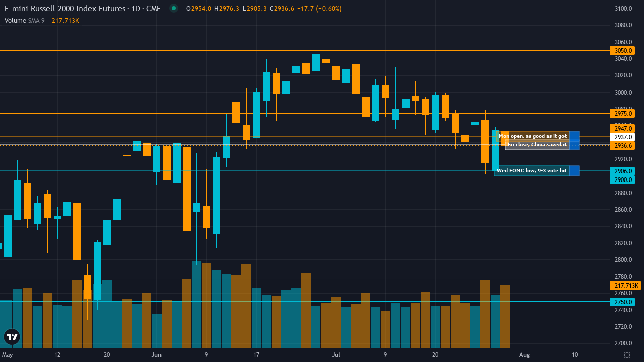Click the 3080.0 tick on price axis
This screenshot has height=362, width=644.
pyautogui.click(x=623, y=25)
